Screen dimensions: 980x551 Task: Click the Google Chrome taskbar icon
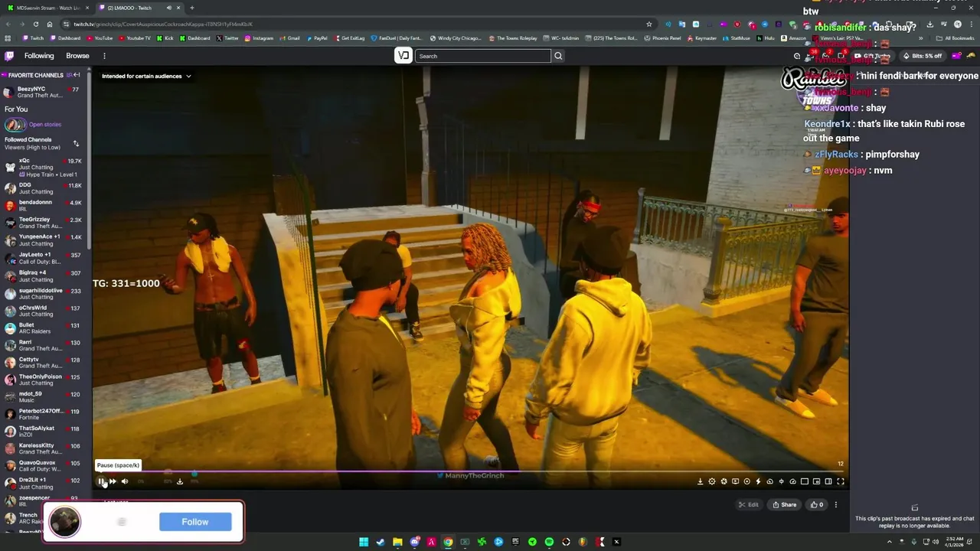(448, 542)
